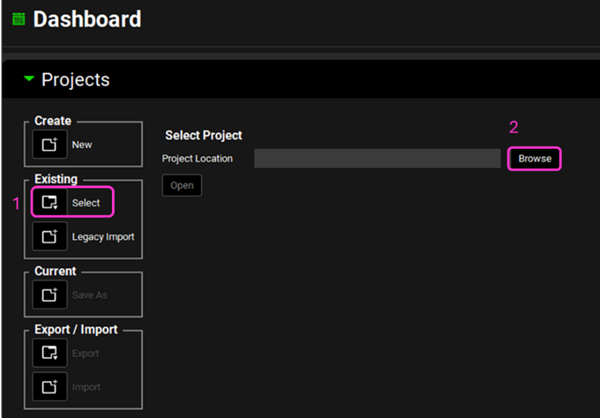This screenshot has width=600, height=418.
Task: Choose the Legacy Import text label
Action: [102, 236]
